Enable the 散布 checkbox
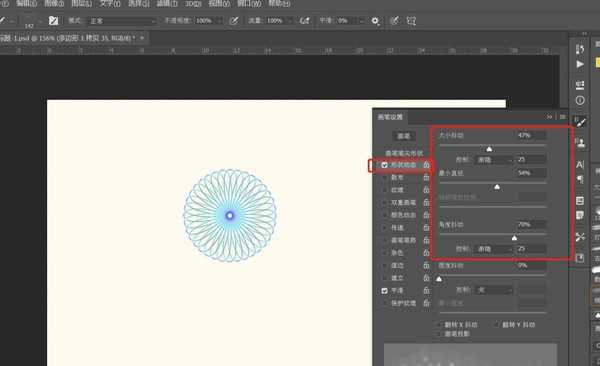This screenshot has width=600, height=366. coord(384,178)
